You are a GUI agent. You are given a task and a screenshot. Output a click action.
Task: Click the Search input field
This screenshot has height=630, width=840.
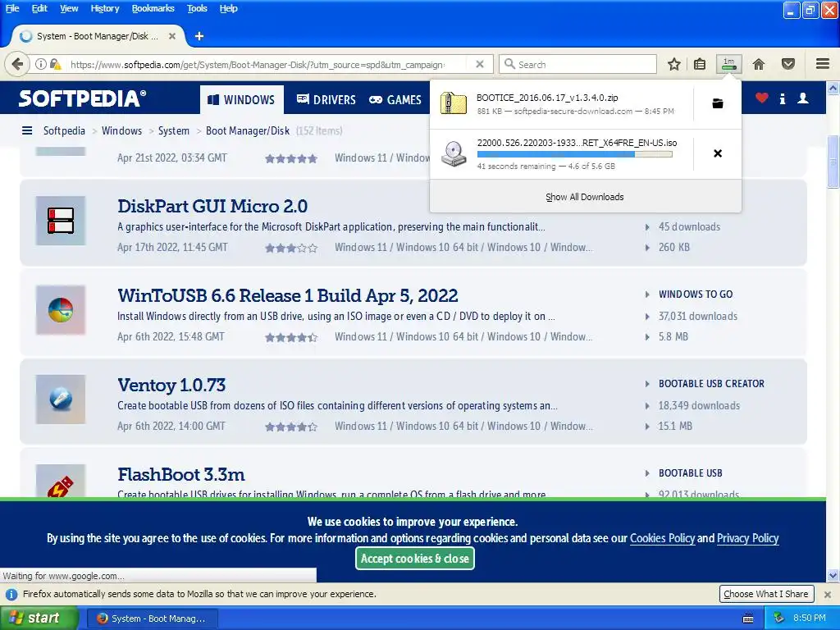(578, 64)
